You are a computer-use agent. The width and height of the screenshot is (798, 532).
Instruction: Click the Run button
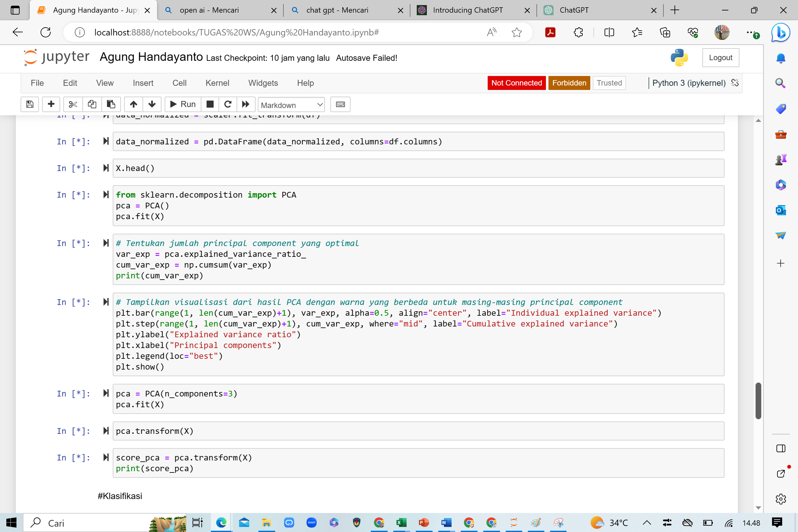183,104
